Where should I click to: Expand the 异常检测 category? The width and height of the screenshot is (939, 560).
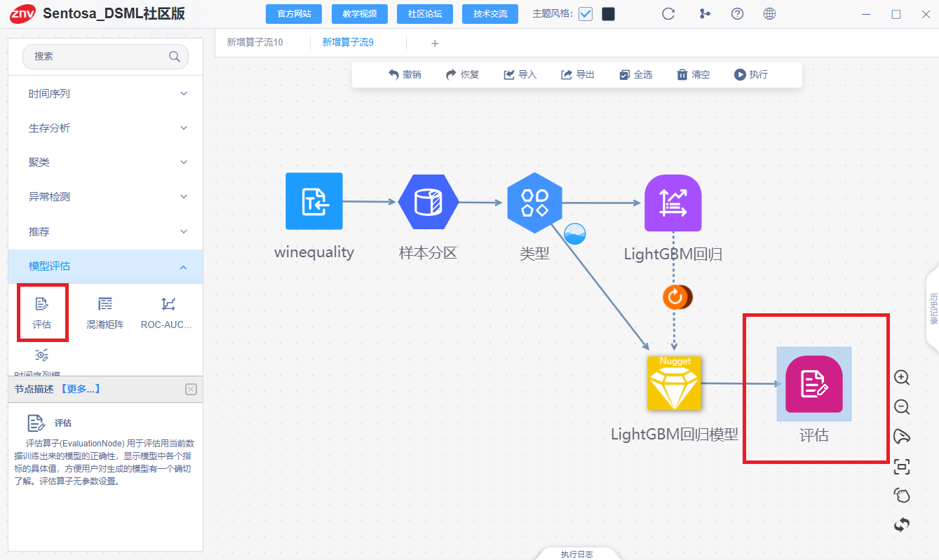pyautogui.click(x=106, y=197)
